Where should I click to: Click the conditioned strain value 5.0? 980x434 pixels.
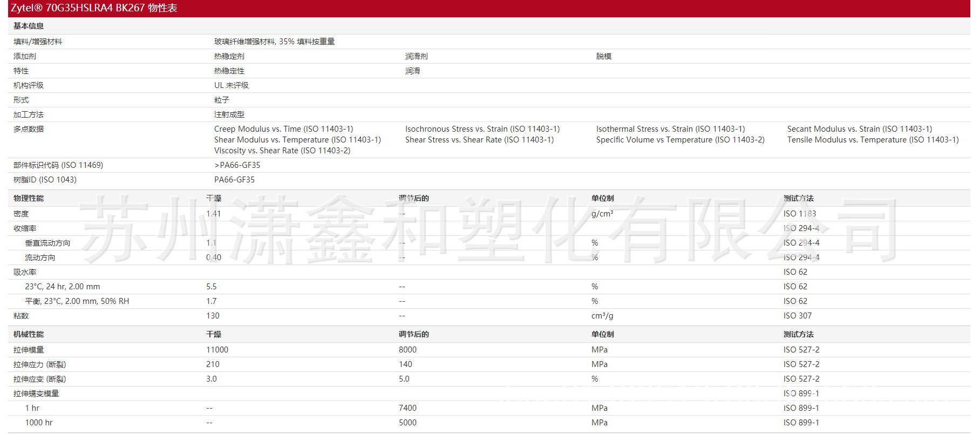pyautogui.click(x=404, y=379)
